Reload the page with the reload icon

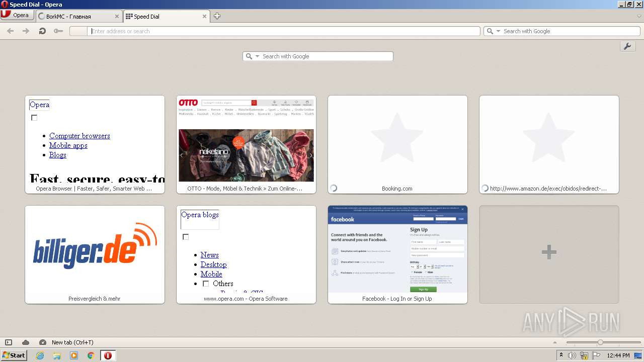42,31
